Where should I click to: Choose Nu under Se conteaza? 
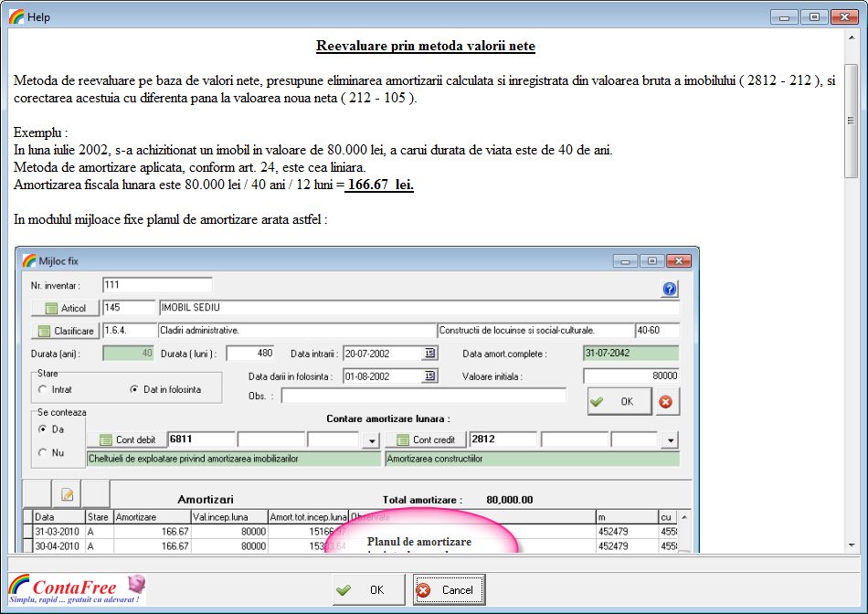tap(43, 452)
